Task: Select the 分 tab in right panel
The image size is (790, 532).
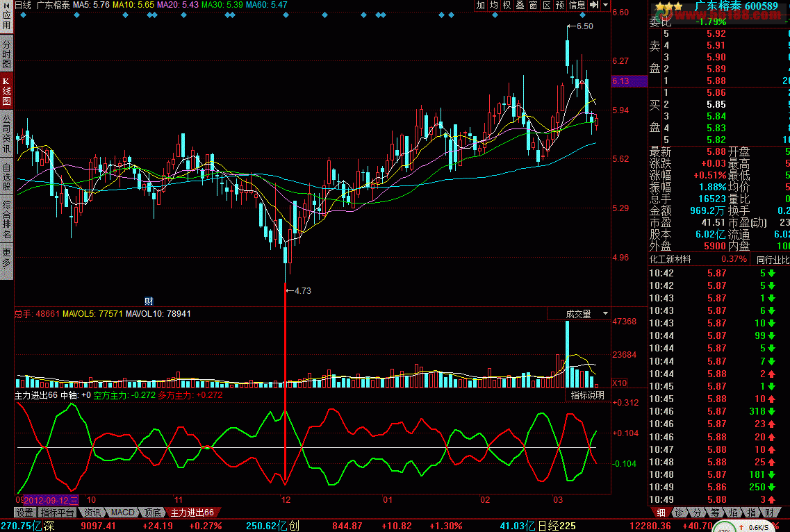Action: [x=697, y=513]
